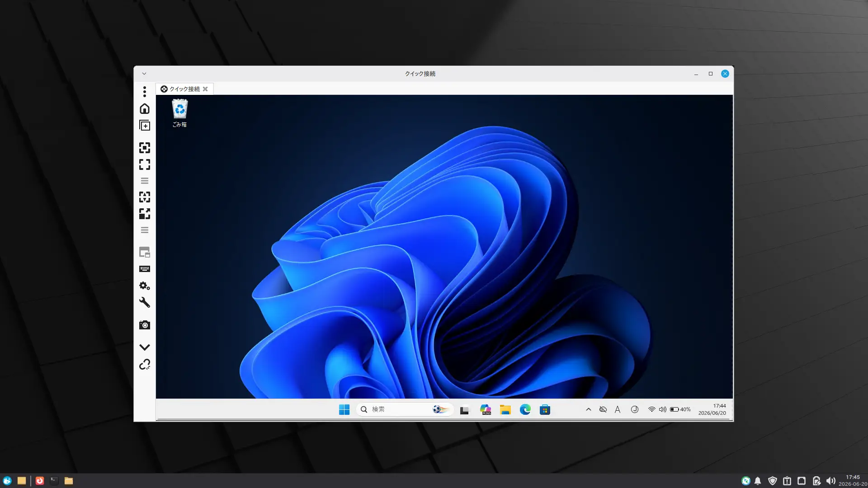Launch the terminal from the host panel
The width and height of the screenshot is (868, 488).
(x=54, y=481)
